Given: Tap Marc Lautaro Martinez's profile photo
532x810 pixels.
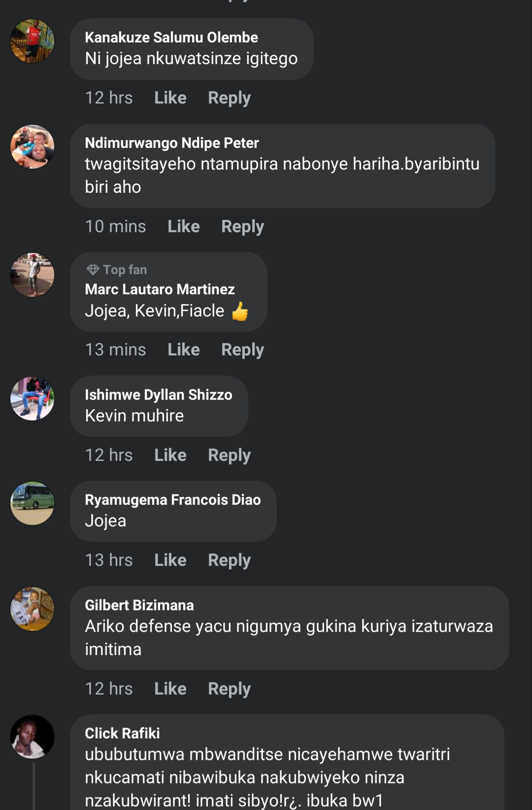Looking at the screenshot, I should click(33, 275).
